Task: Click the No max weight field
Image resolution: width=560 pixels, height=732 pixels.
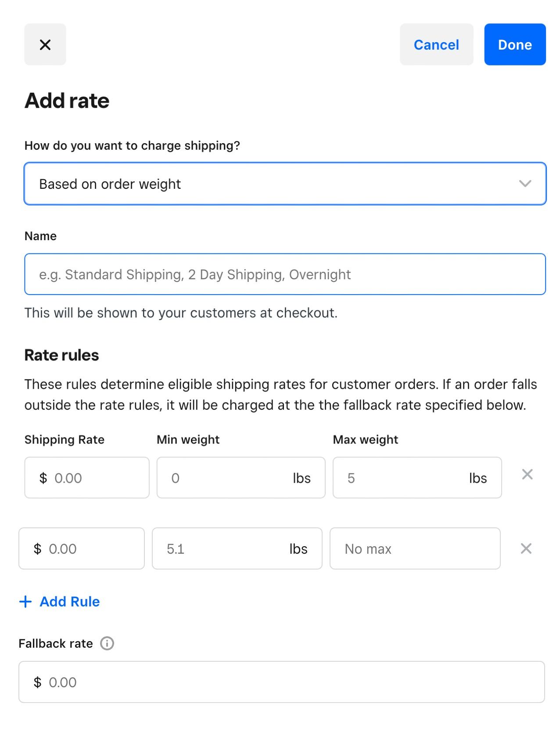Action: pos(414,548)
